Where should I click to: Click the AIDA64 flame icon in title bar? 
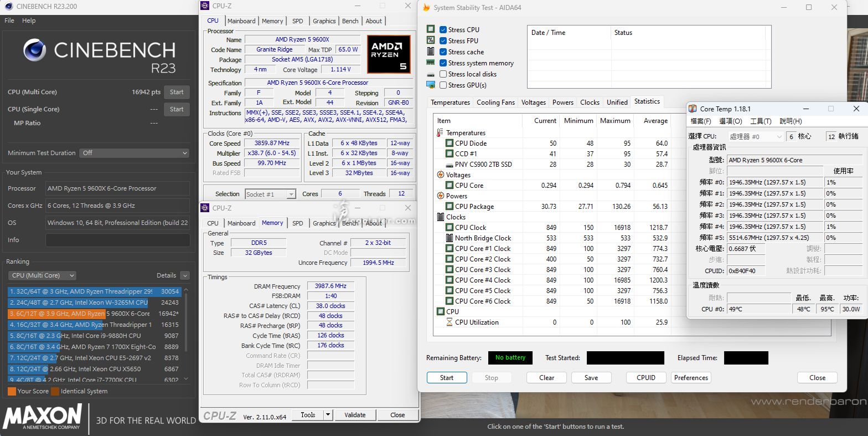pos(426,8)
